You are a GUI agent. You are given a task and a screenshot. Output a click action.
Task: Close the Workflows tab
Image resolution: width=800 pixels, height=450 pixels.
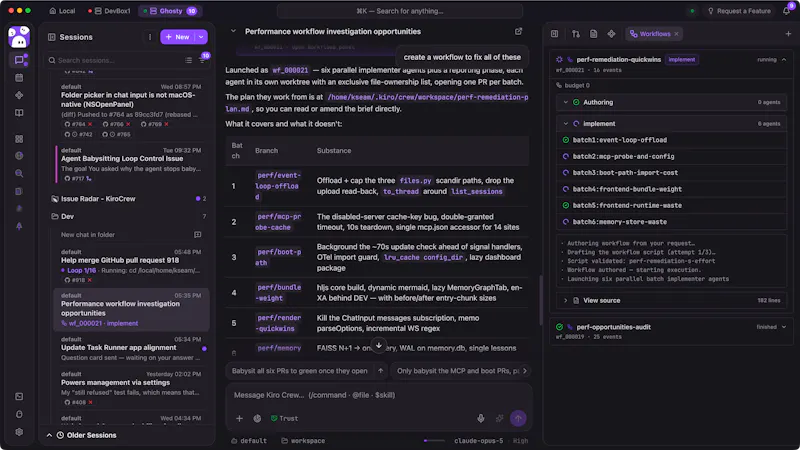pos(677,34)
